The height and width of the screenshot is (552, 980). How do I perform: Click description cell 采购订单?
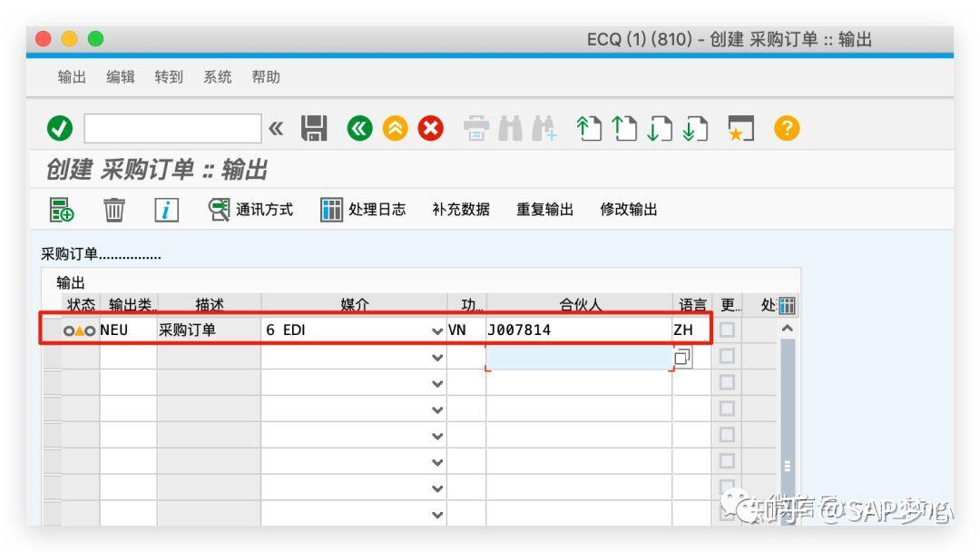(x=209, y=330)
